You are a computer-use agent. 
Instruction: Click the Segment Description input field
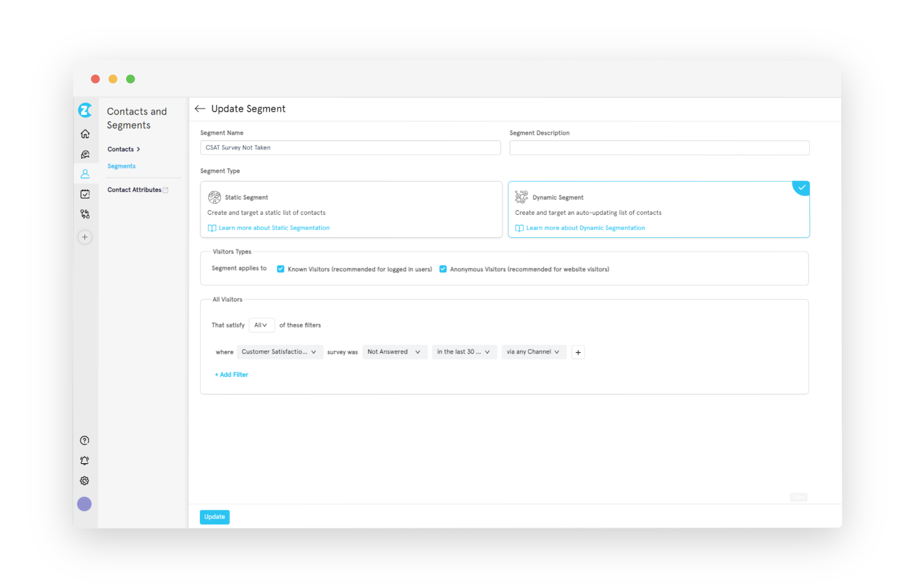tap(659, 148)
